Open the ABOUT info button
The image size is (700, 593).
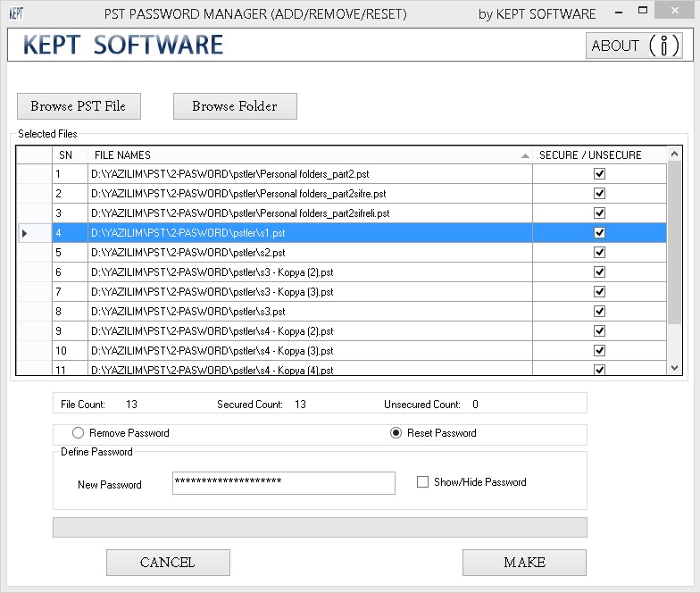[634, 46]
